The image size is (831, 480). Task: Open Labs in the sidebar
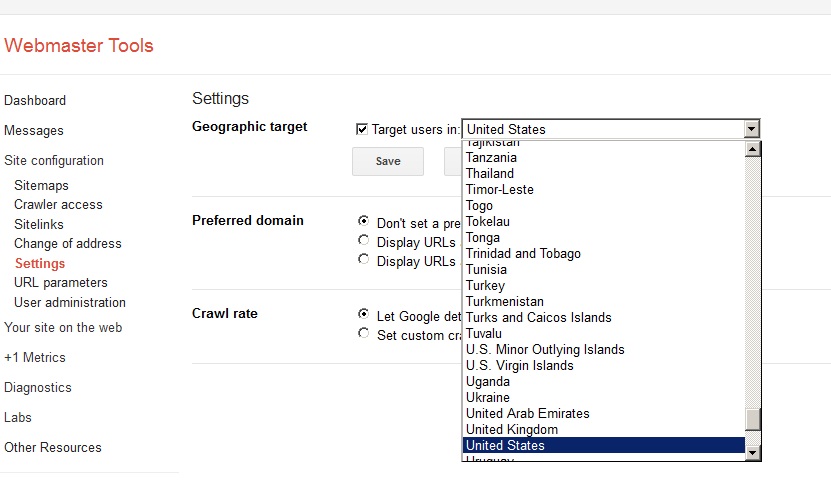click(18, 417)
